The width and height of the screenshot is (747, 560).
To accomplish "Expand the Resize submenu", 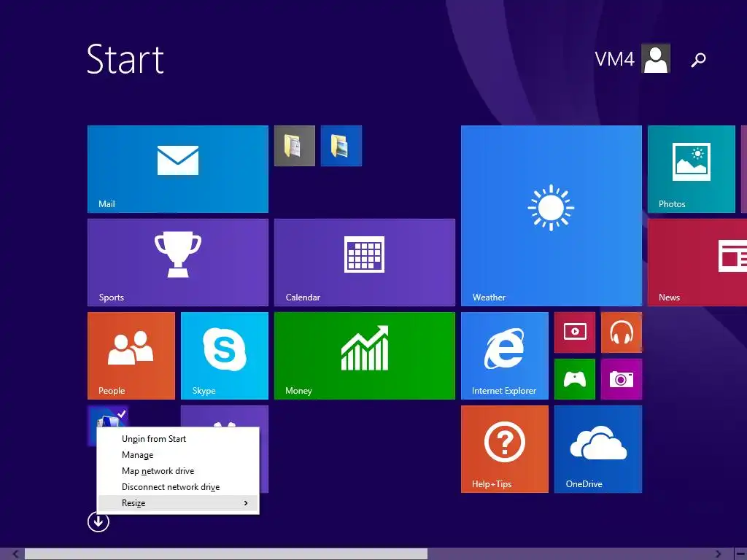I will click(178, 503).
